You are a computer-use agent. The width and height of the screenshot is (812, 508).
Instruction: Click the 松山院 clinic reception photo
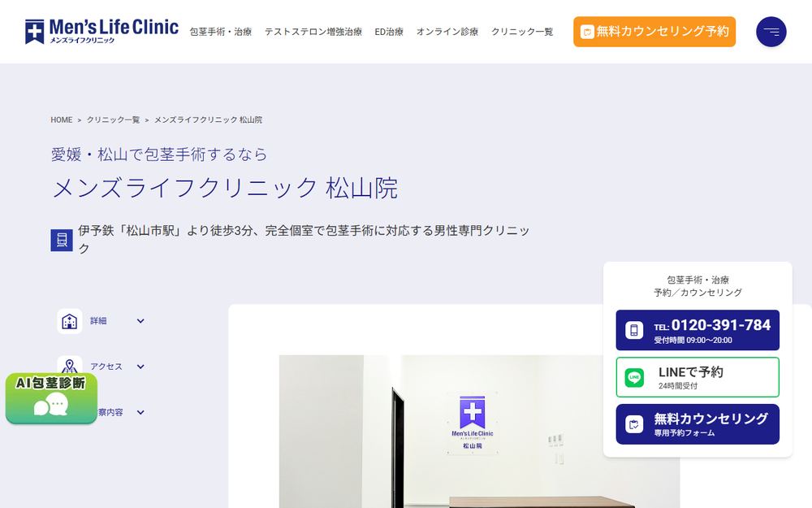479,432
